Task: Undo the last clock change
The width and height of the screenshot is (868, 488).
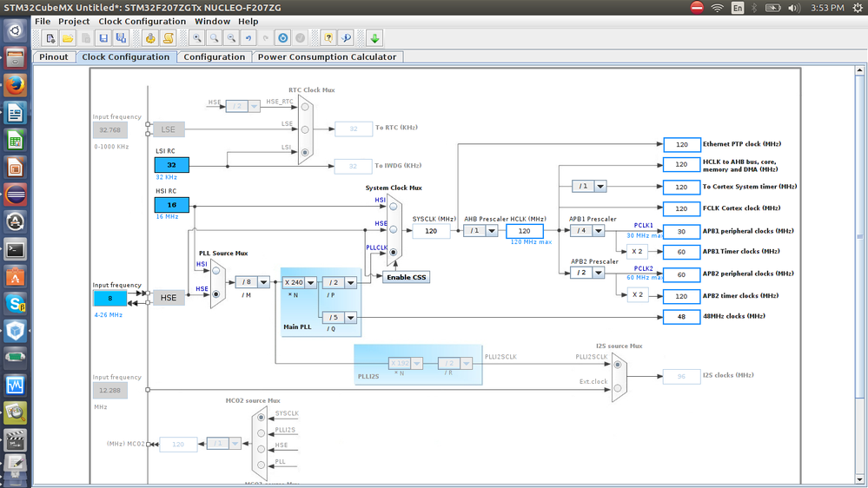Action: 248,38
